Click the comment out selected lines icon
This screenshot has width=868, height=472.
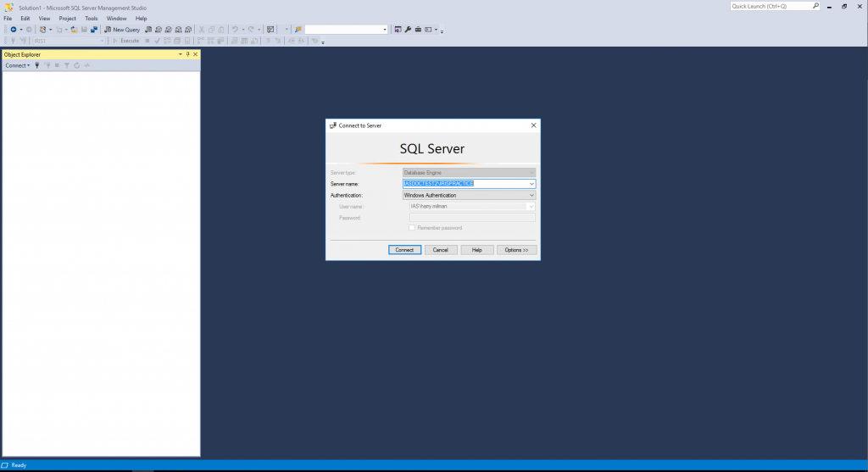coord(268,41)
